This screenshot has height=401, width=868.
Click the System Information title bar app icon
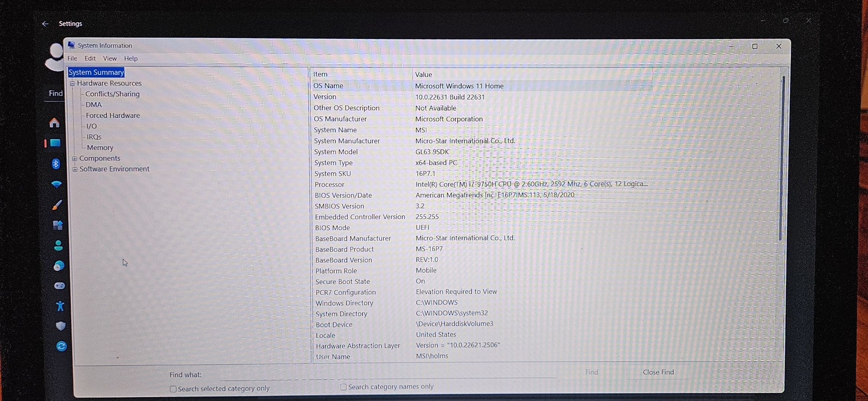click(x=71, y=45)
